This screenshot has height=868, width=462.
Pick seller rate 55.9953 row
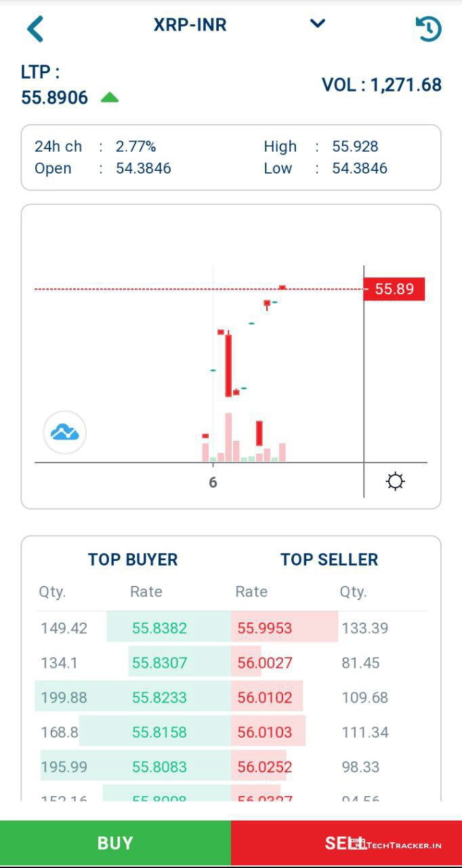pyautogui.click(x=265, y=628)
